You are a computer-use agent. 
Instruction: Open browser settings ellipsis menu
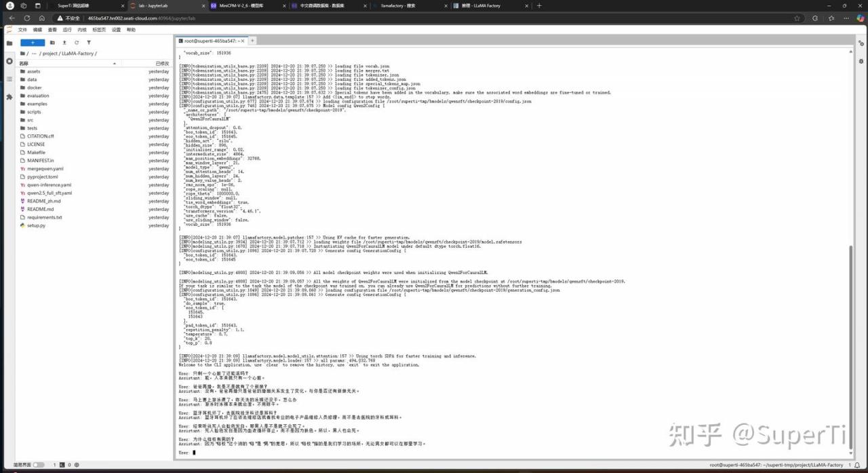pyautogui.click(x=847, y=18)
